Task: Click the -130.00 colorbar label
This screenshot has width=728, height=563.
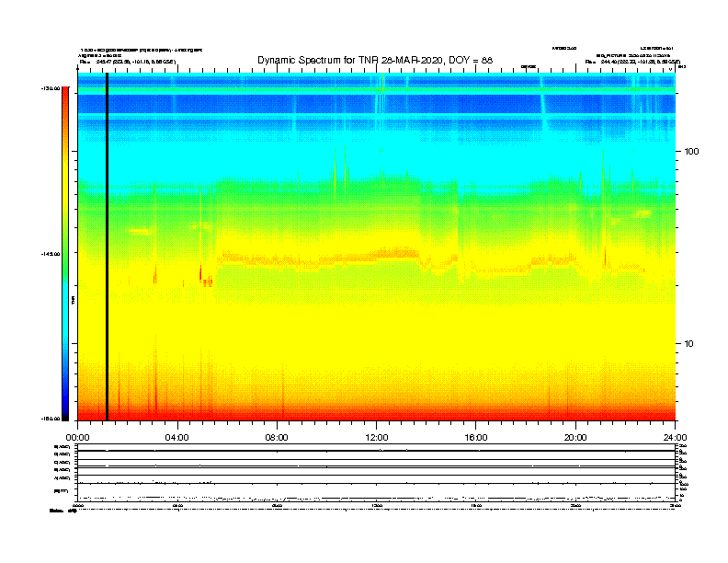Action: (x=51, y=88)
